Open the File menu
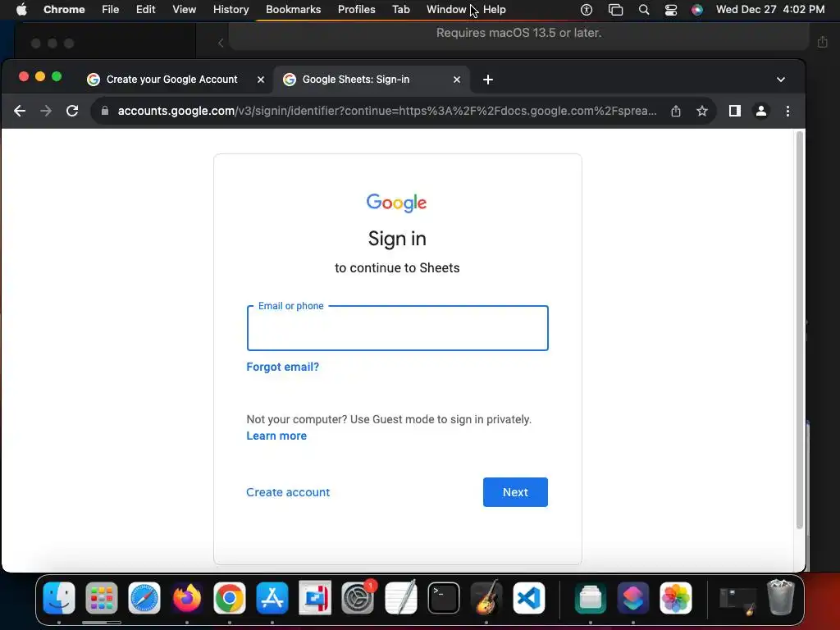The height and width of the screenshot is (630, 840). pyautogui.click(x=111, y=10)
